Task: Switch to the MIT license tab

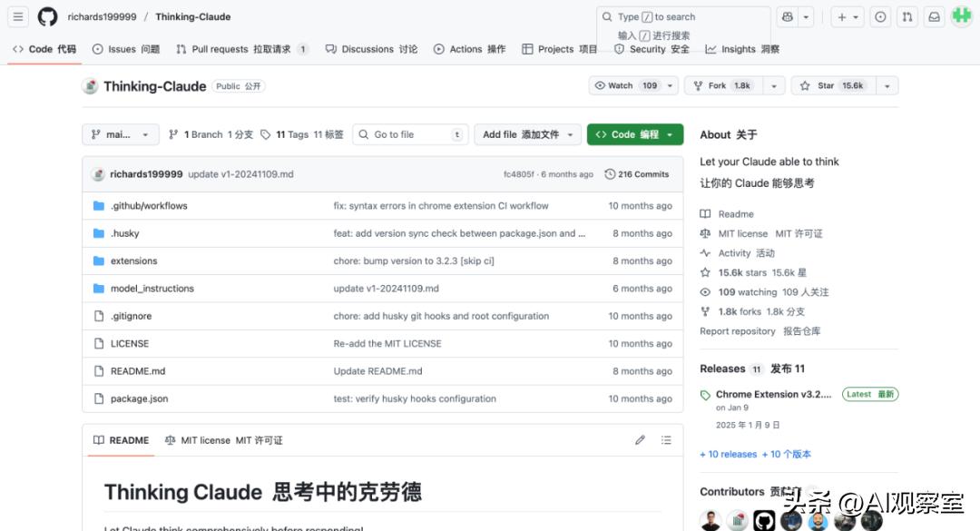Action: (x=223, y=440)
